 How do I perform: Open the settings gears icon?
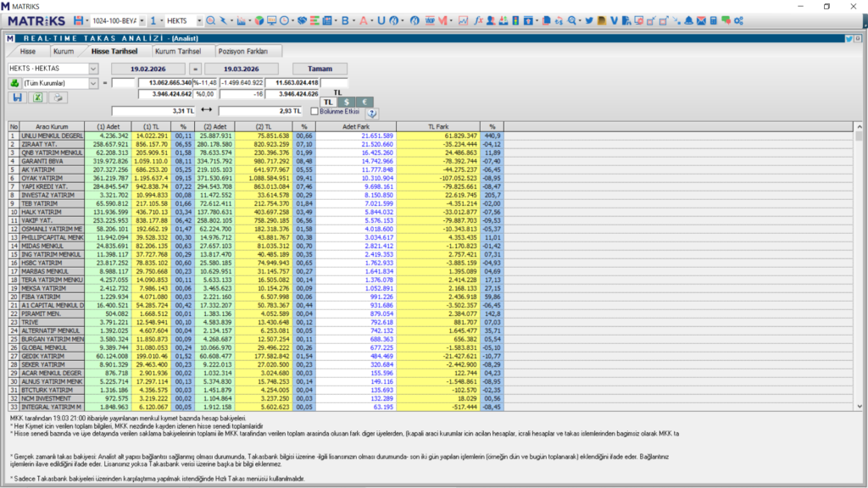739,20
